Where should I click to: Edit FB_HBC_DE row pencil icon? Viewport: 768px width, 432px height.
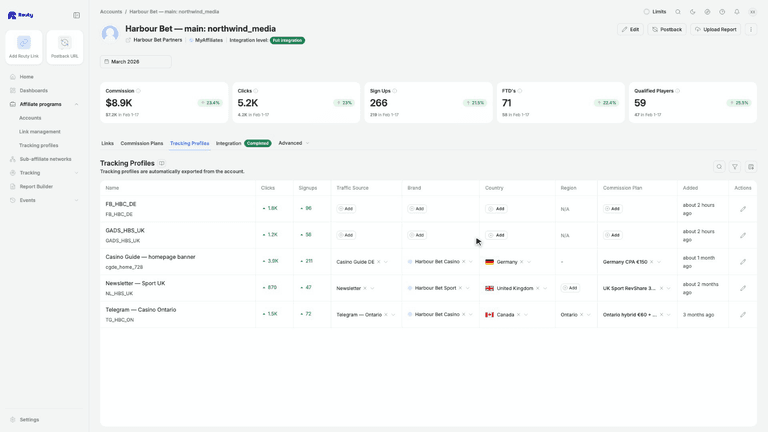743,209
